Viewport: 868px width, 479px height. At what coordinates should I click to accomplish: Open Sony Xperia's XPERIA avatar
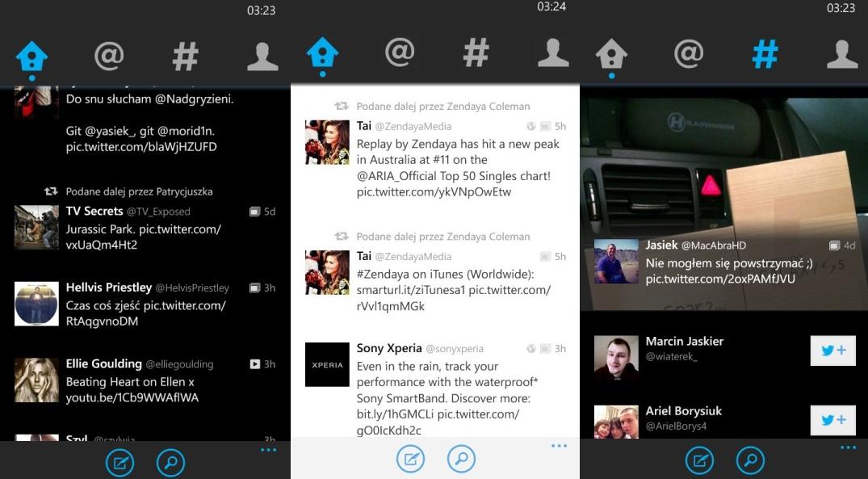327,364
